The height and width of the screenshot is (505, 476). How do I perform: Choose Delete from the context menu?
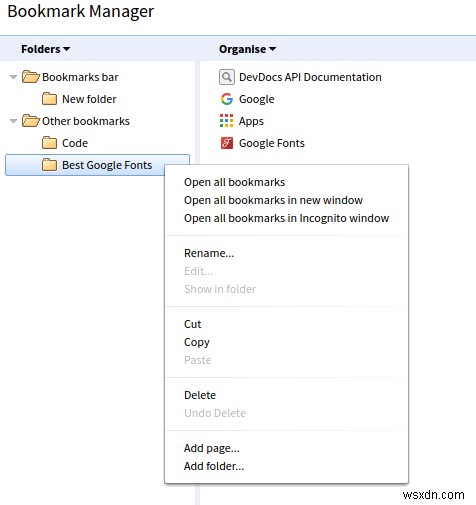point(200,395)
